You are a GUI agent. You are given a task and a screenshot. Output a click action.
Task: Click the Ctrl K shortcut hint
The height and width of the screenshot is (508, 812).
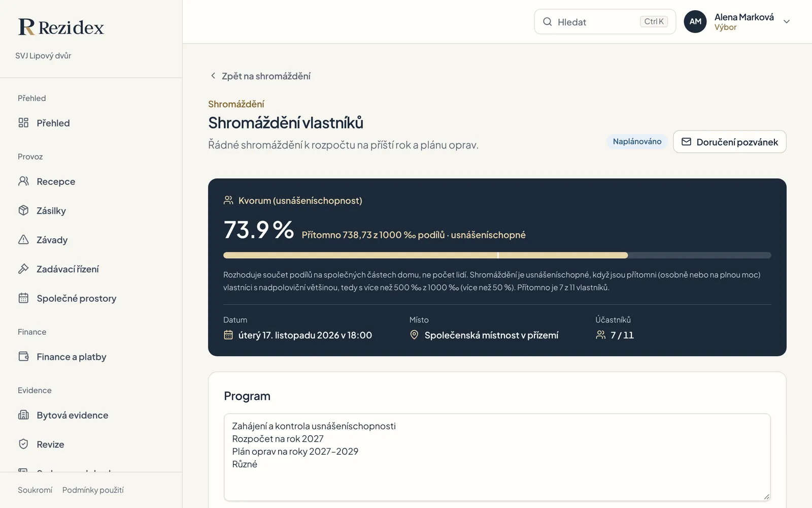pyautogui.click(x=654, y=21)
